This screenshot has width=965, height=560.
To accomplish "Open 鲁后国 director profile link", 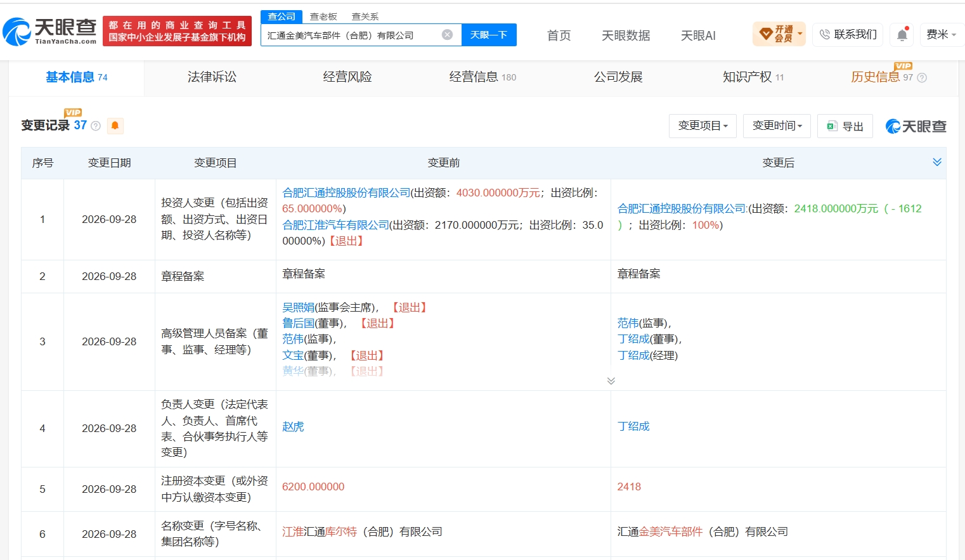I will point(298,323).
